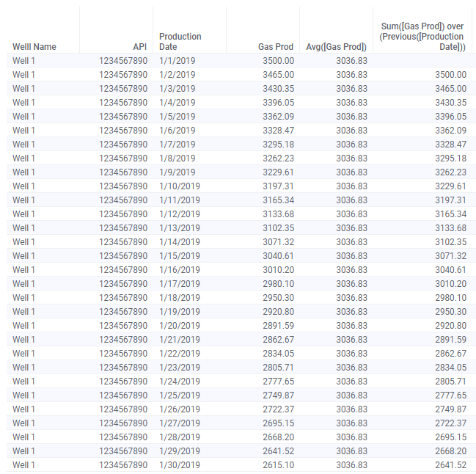Click the Sum([Gas Prod]) over Previous header

point(422,37)
